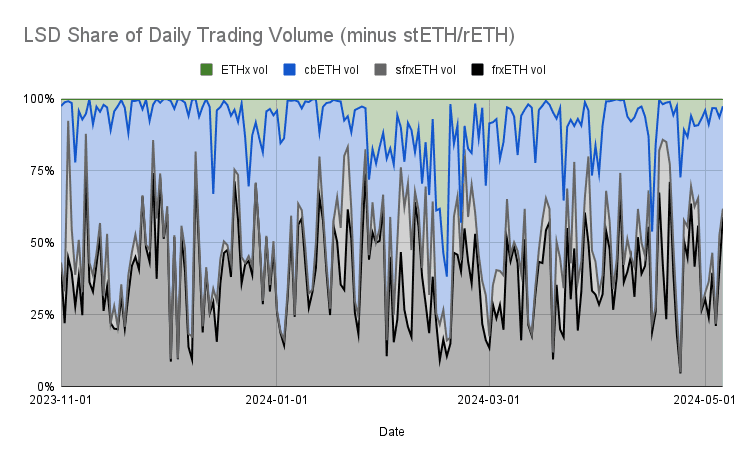Image resolution: width=746 pixels, height=462 pixels.
Task: Select the ETHx vol legend label
Action: click(x=244, y=69)
